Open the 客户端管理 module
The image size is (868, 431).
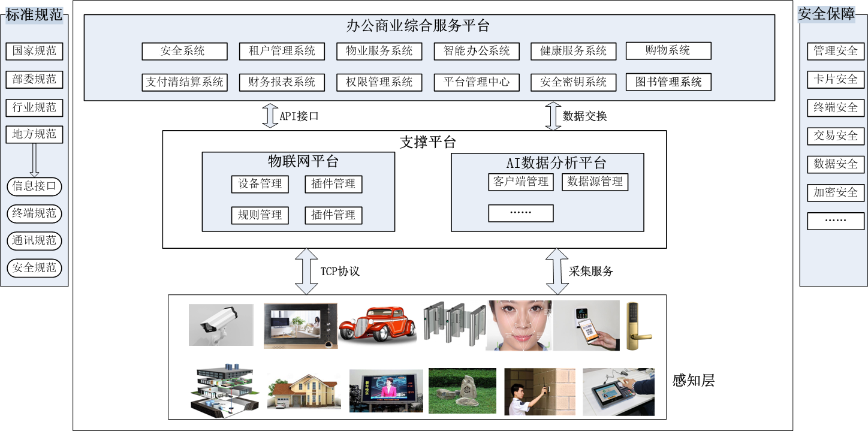click(521, 182)
